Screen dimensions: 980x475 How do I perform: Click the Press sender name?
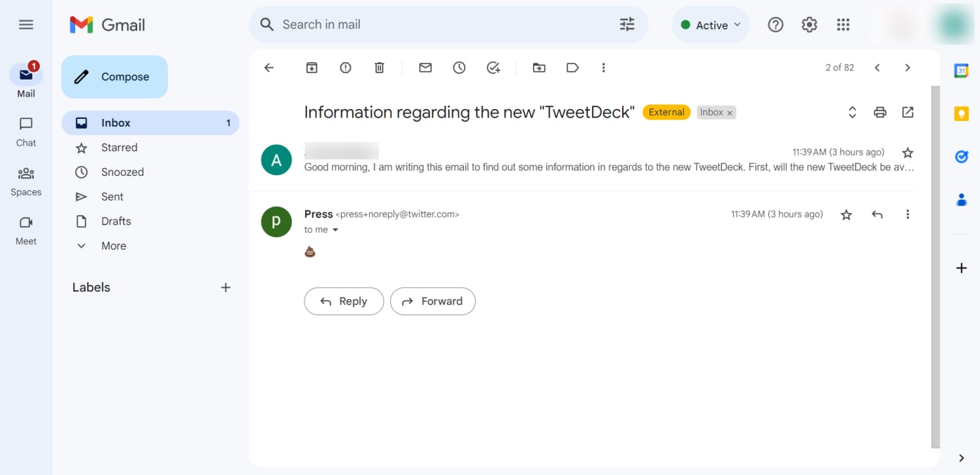(x=318, y=214)
